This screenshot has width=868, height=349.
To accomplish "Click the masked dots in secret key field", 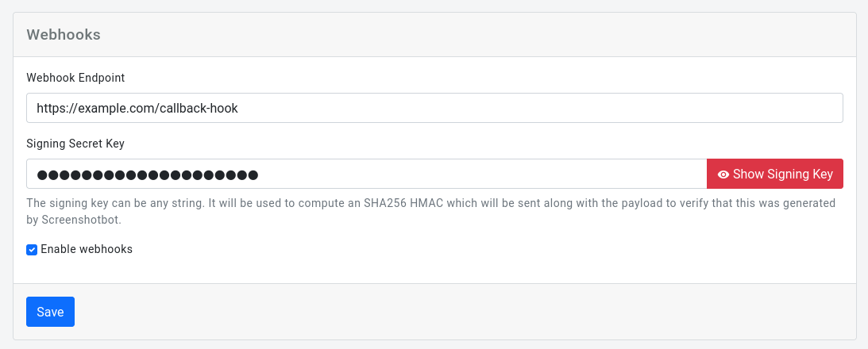I will 148,174.
